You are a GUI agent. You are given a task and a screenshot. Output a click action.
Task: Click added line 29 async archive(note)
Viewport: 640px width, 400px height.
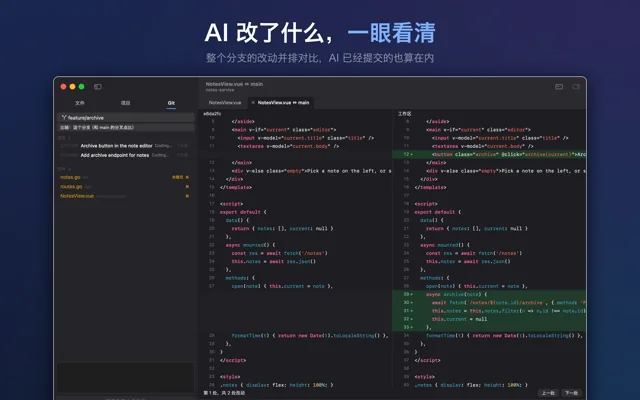489,294
